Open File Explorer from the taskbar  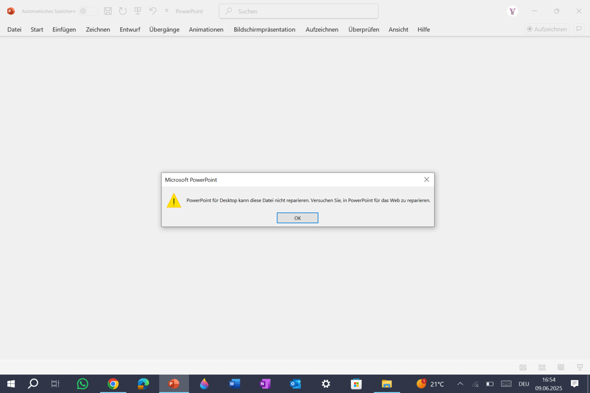point(387,384)
